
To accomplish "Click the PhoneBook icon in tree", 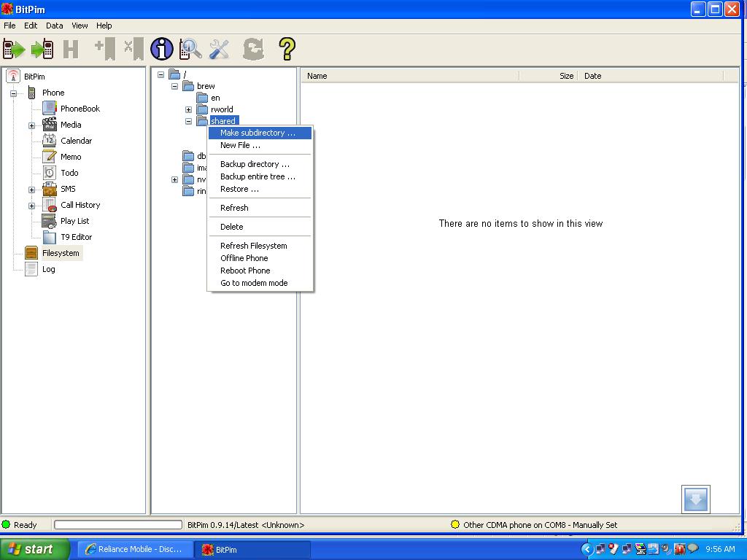I will tap(50, 109).
